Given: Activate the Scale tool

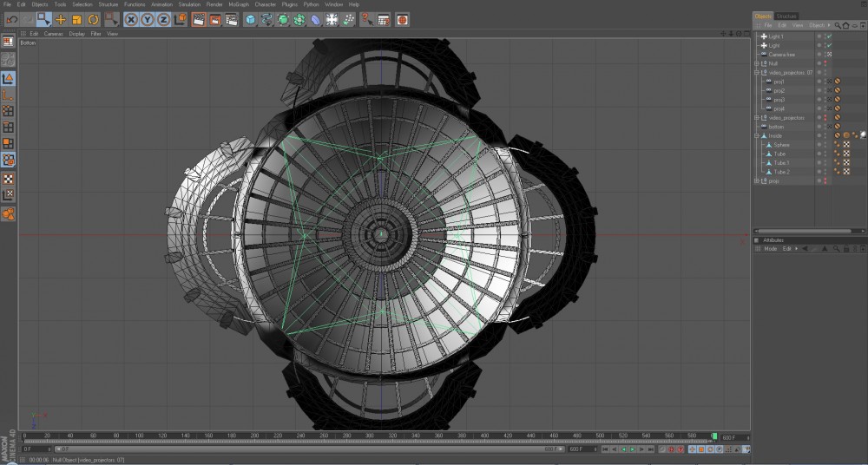Looking at the screenshot, I should click(77, 20).
